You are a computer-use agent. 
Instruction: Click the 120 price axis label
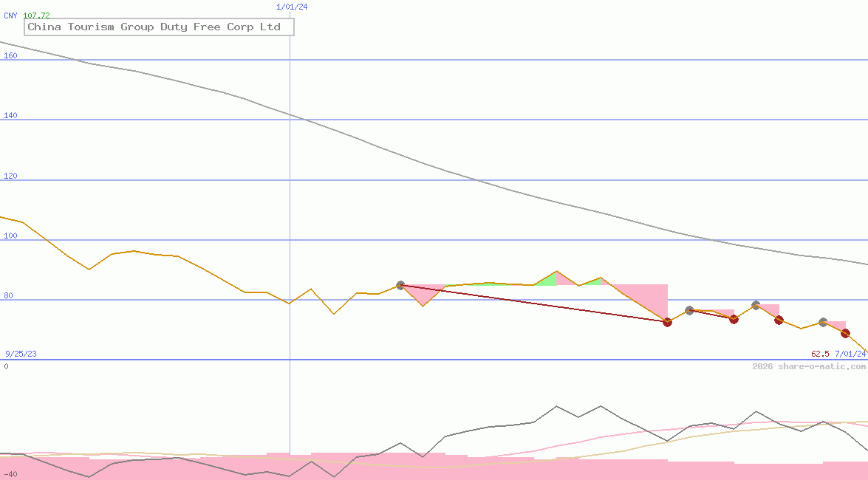pos(10,176)
